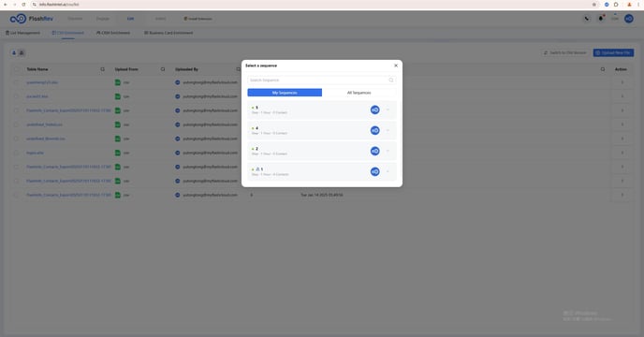
Task: Click the browser address bar
Action: (x=312, y=5)
